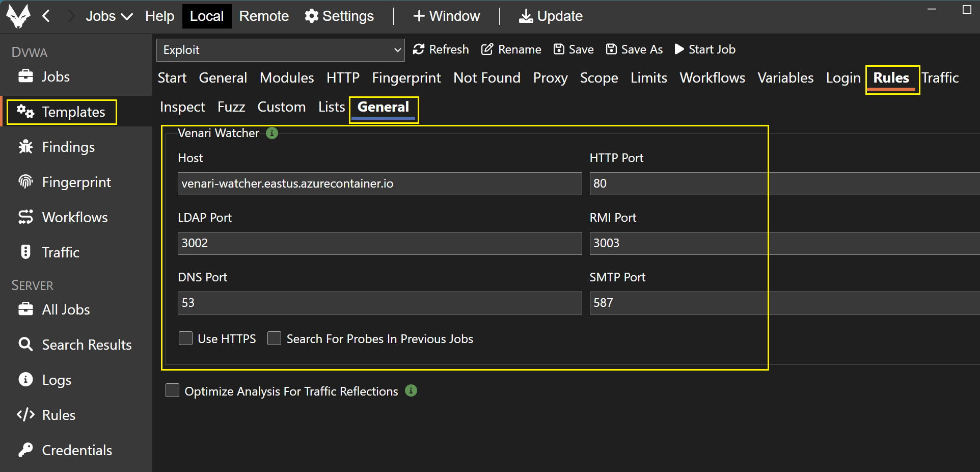Open the Limits tab

649,78
